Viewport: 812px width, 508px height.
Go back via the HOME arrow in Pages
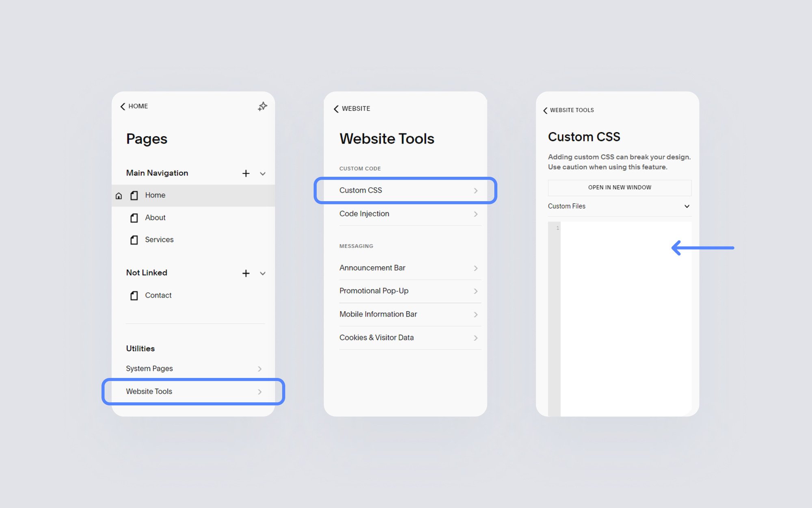coord(123,106)
